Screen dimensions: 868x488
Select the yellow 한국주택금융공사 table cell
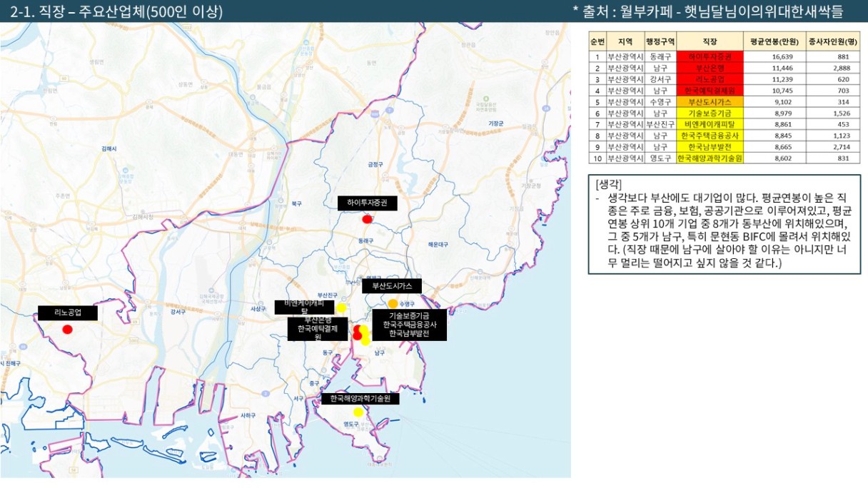point(710,135)
